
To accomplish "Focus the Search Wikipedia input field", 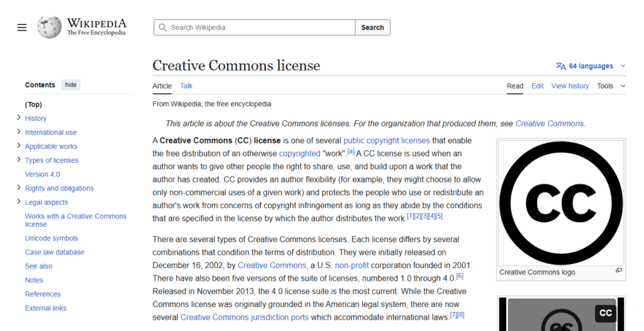I will [254, 28].
